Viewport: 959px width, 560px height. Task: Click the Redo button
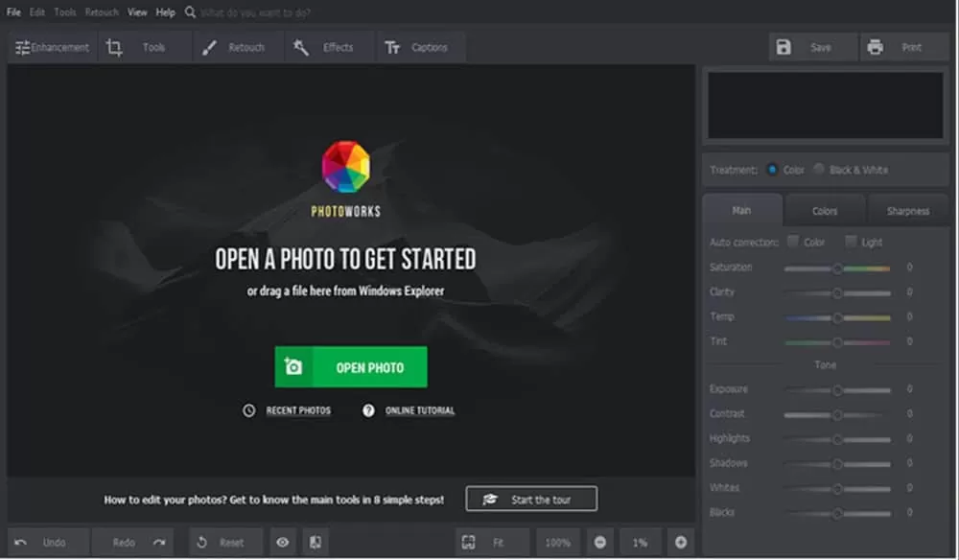click(132, 543)
